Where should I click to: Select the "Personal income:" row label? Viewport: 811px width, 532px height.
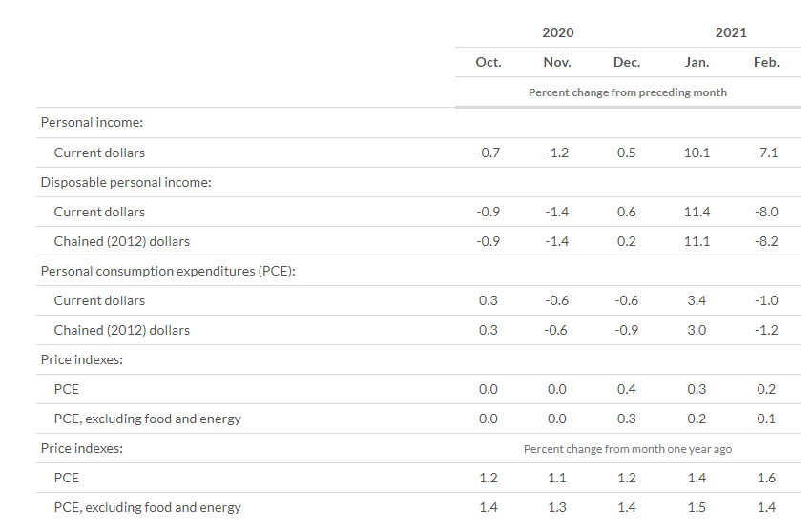(x=92, y=123)
